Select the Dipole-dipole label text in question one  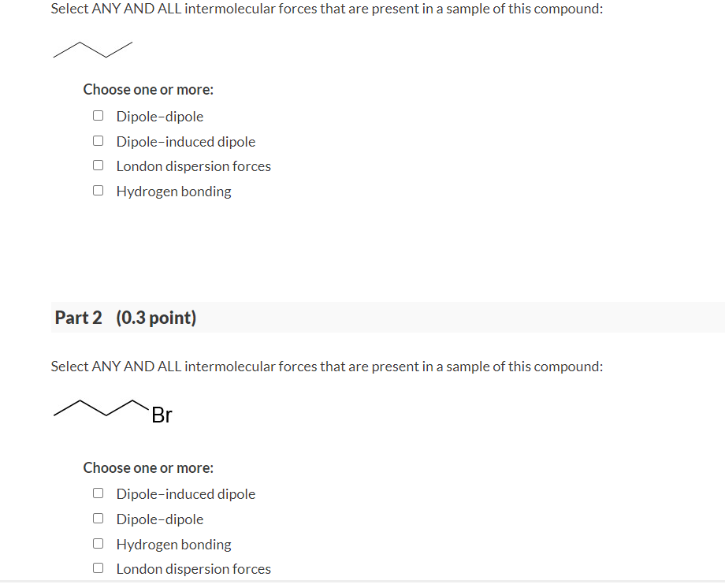[159, 116]
